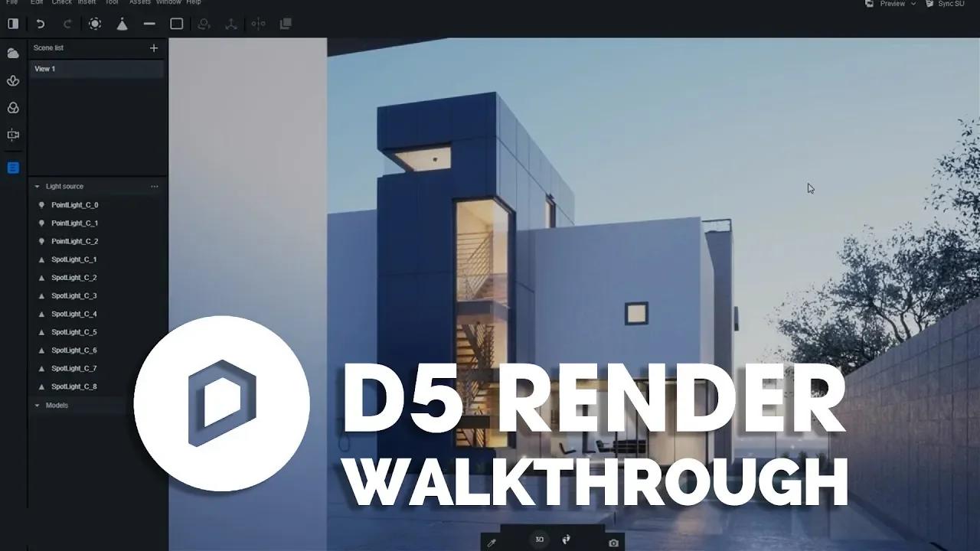Add a new scene with the plus button
The height and width of the screenshot is (551, 980).
click(154, 47)
